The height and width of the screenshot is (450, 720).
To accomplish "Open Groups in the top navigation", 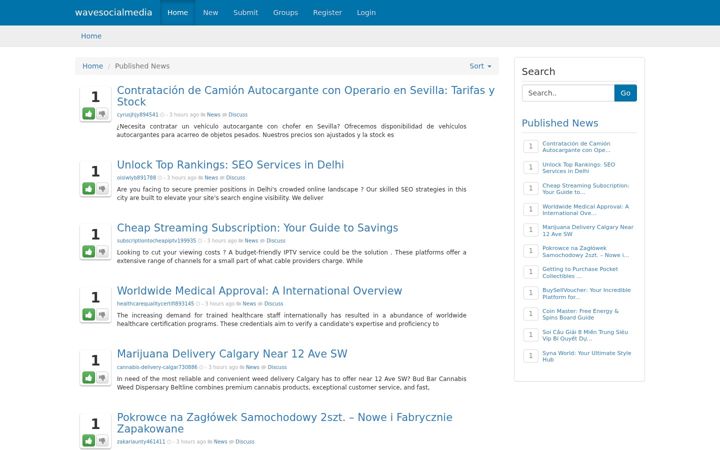I will pos(286,12).
